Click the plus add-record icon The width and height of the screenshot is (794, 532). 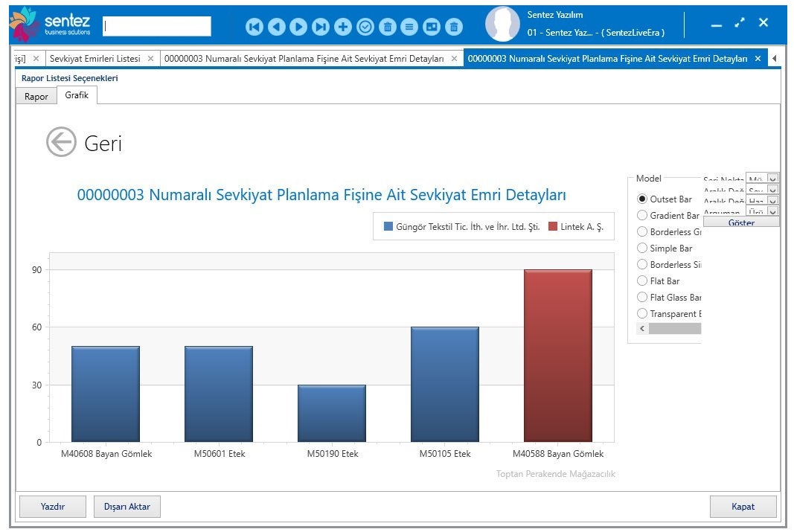343,27
